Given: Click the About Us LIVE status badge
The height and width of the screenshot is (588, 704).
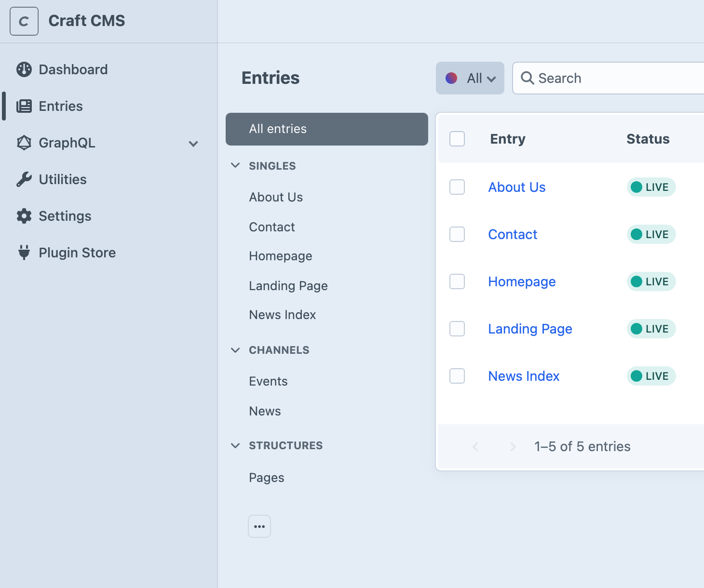Looking at the screenshot, I should tap(651, 187).
